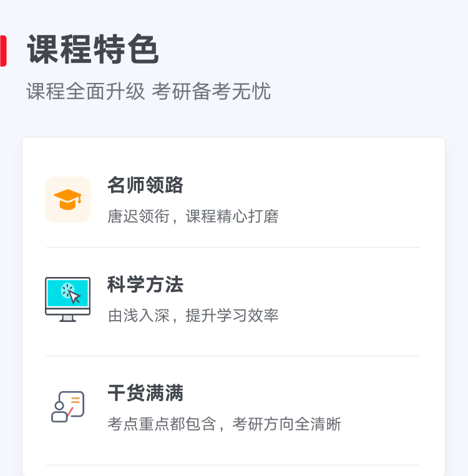Click the description 唐迟领衔，课程精心打磨
This screenshot has width=468, height=476.
click(x=193, y=216)
